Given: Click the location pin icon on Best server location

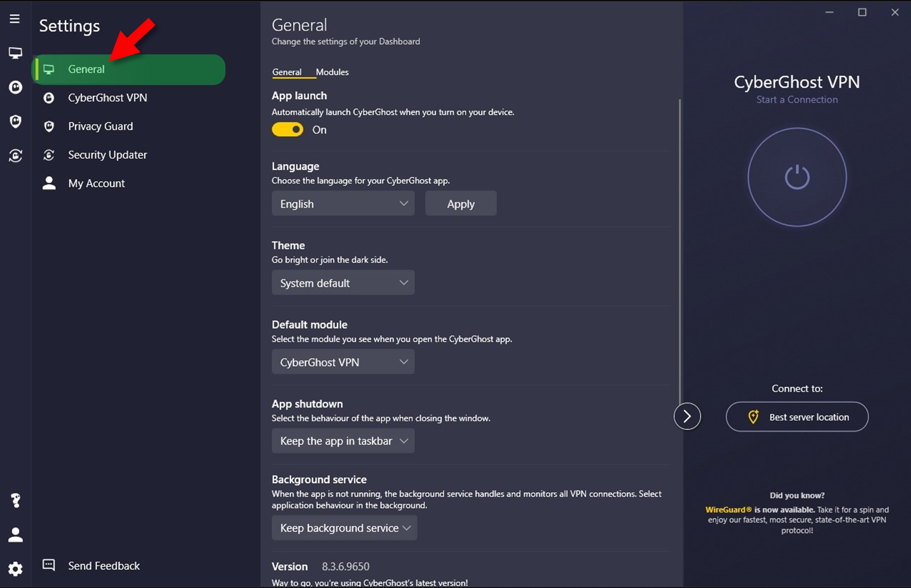Looking at the screenshot, I should 753,417.
